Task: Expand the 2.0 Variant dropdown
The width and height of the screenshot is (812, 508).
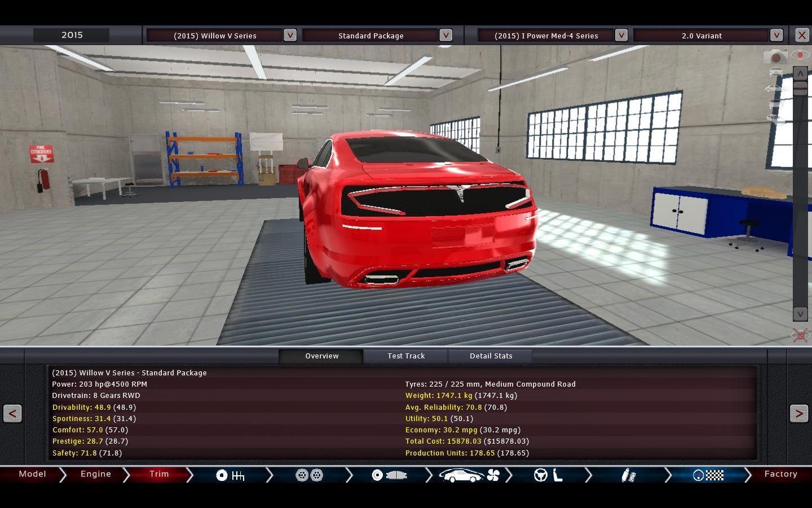Action: point(776,35)
